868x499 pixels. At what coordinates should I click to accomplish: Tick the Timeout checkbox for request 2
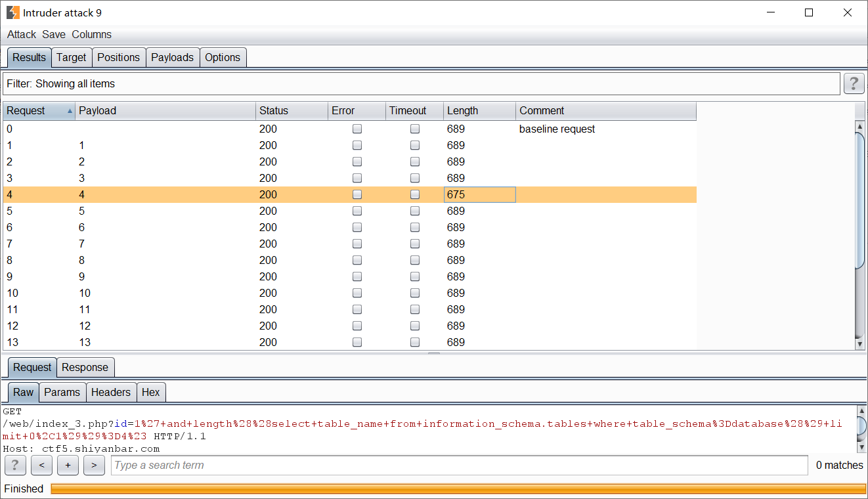[415, 162]
